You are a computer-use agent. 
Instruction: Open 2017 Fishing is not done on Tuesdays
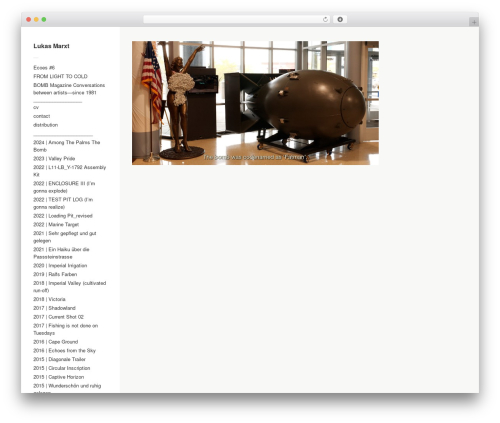66,329
